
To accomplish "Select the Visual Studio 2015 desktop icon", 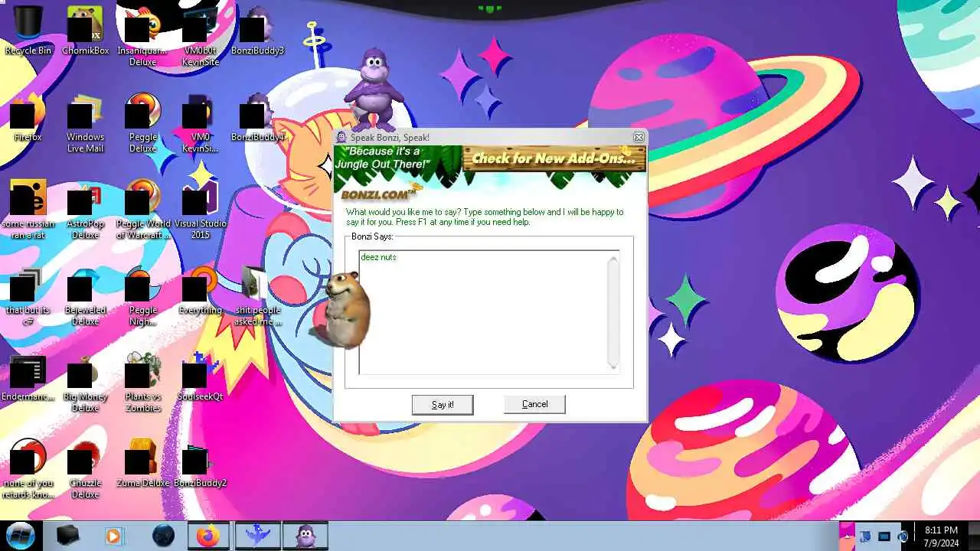I will (x=200, y=210).
